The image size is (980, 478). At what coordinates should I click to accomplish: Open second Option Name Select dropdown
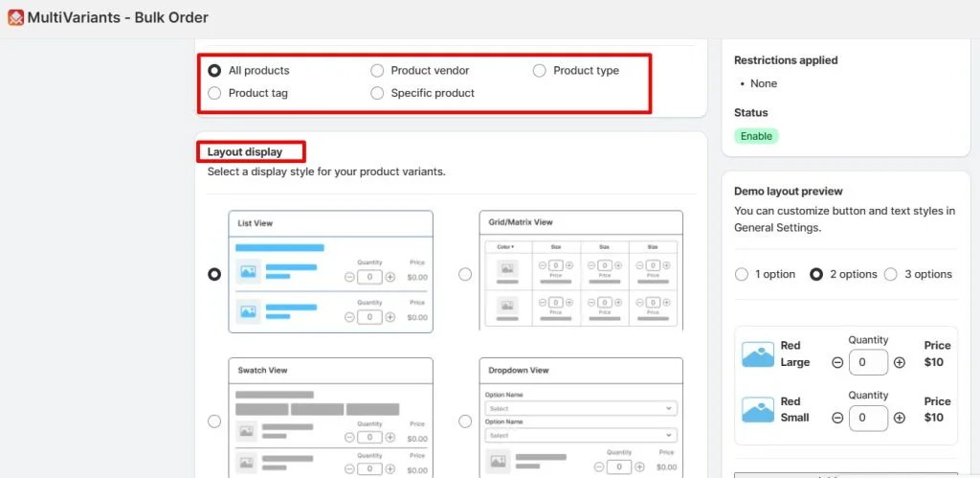tap(581, 435)
